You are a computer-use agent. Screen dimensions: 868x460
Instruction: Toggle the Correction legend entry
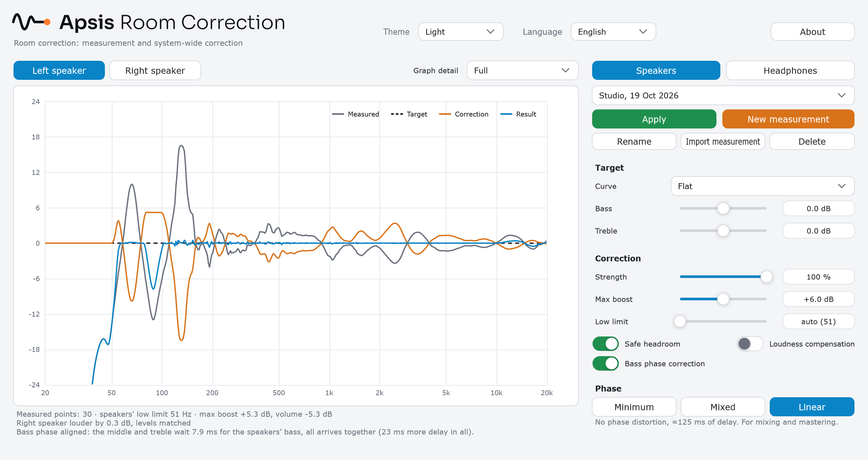[464, 114]
